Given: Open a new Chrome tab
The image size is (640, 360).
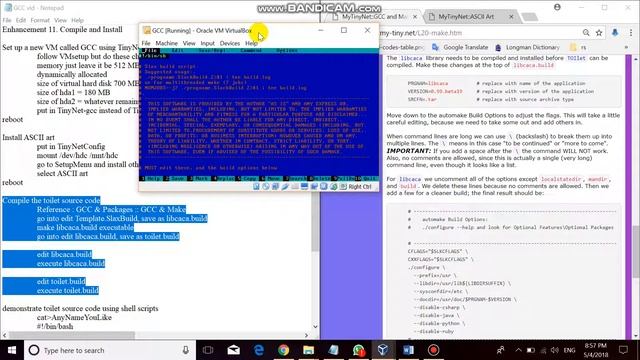Looking at the screenshot, I should [530, 17].
